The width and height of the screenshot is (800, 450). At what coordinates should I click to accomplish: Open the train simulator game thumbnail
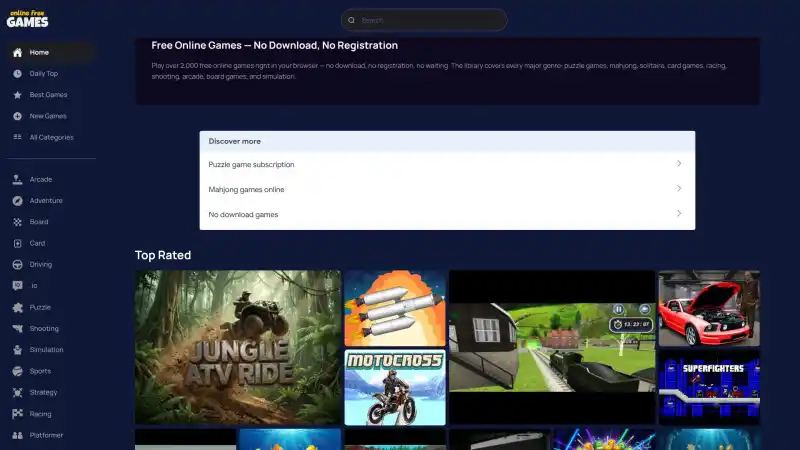coord(552,347)
